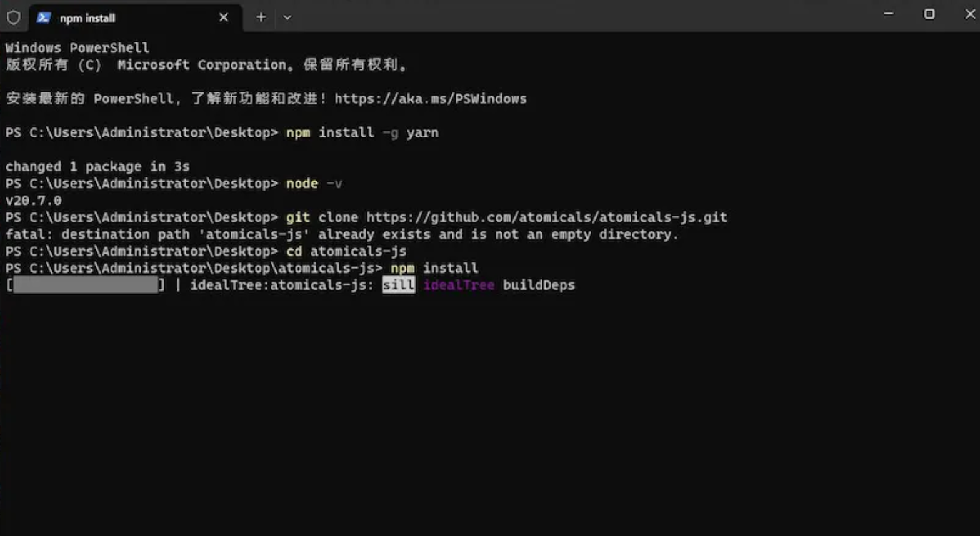The image size is (980, 536).
Task: Click the shield icon left of the tab
Action: point(13,17)
